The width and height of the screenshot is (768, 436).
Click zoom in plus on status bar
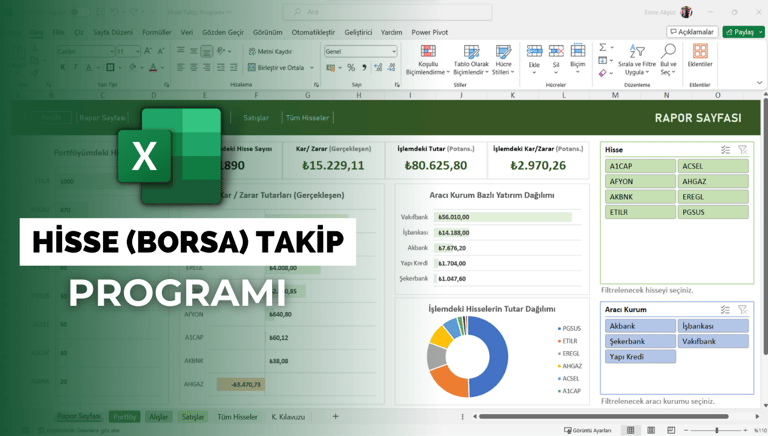(x=745, y=430)
